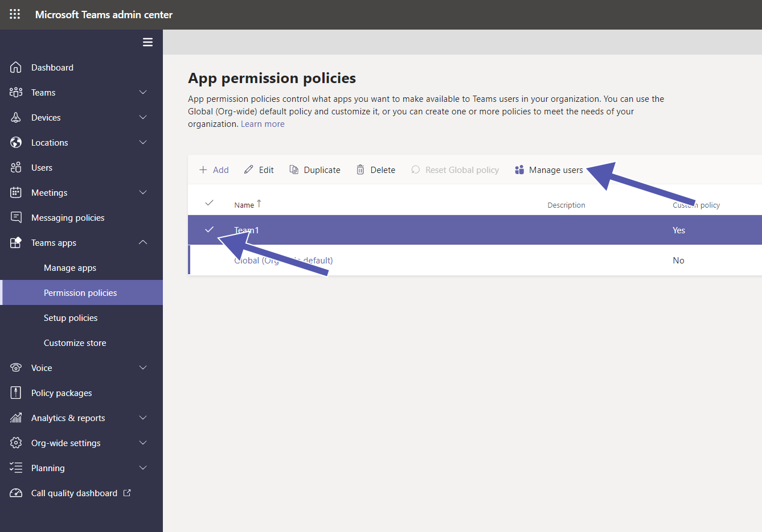Deselect the Team1 row checkmark
The height and width of the screenshot is (532, 762).
209,229
